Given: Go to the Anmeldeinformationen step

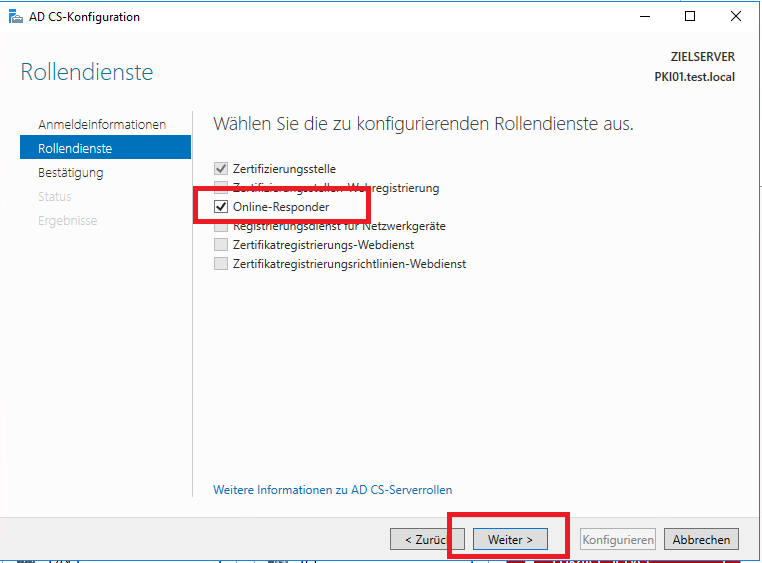Looking at the screenshot, I should [x=102, y=125].
